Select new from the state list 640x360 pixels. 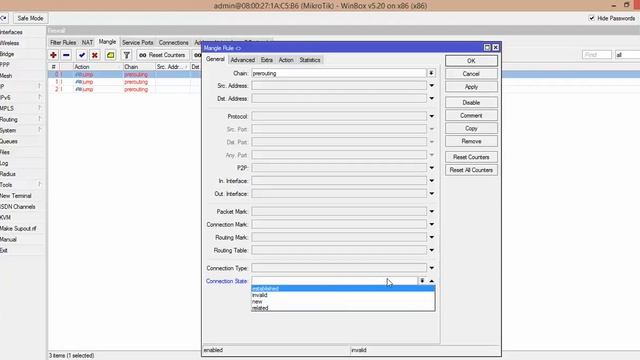[343, 302]
